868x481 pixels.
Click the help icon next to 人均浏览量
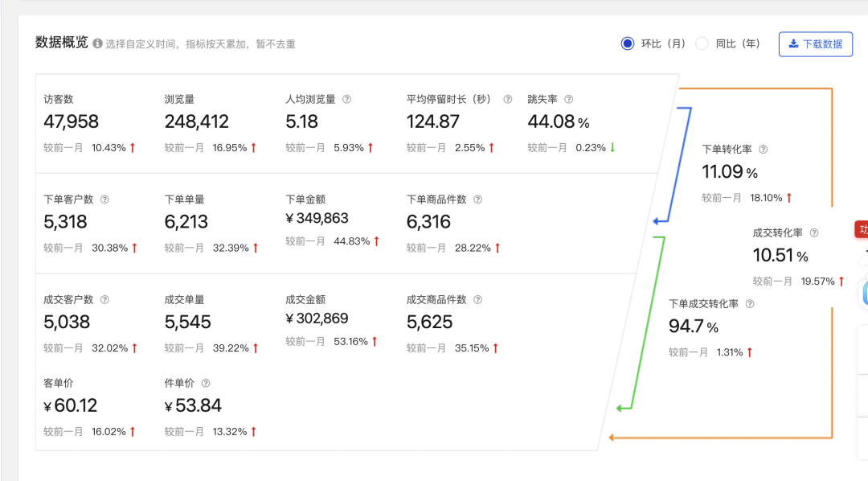[x=347, y=100]
